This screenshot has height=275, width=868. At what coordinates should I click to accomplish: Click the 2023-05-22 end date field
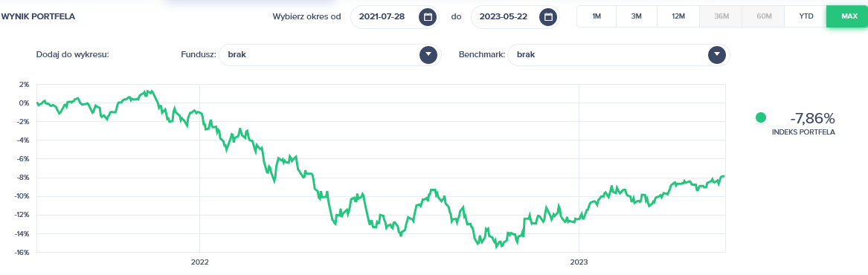515,16
